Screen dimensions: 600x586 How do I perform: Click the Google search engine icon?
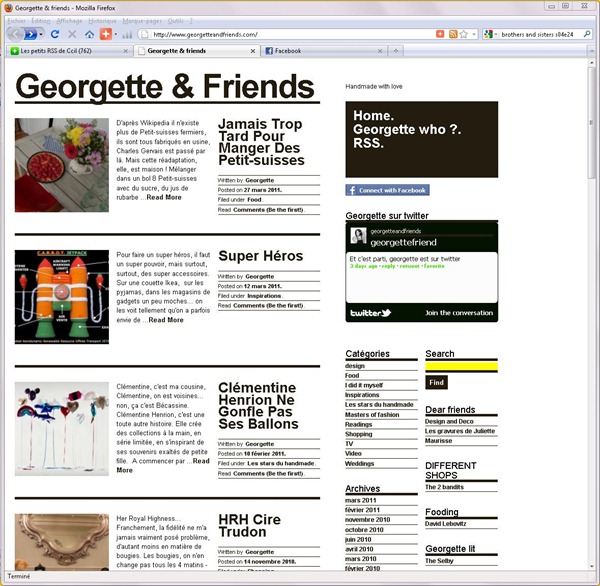click(488, 34)
